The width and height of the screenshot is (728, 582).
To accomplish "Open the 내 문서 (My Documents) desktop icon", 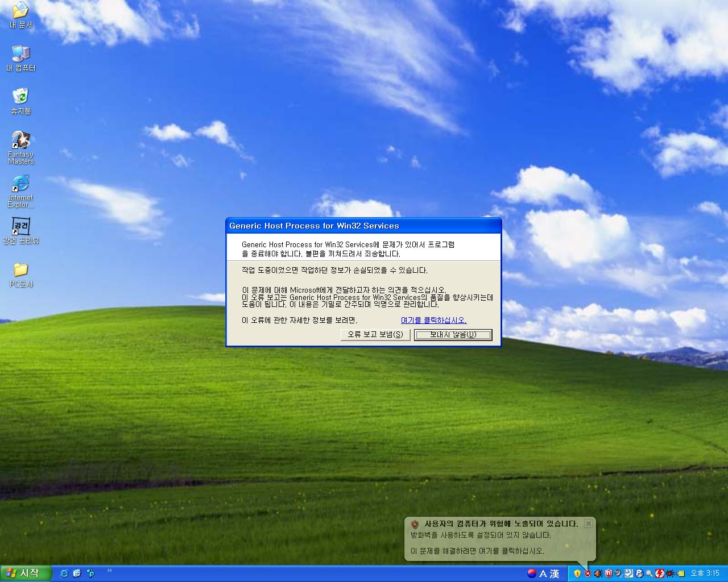I will coord(20,15).
